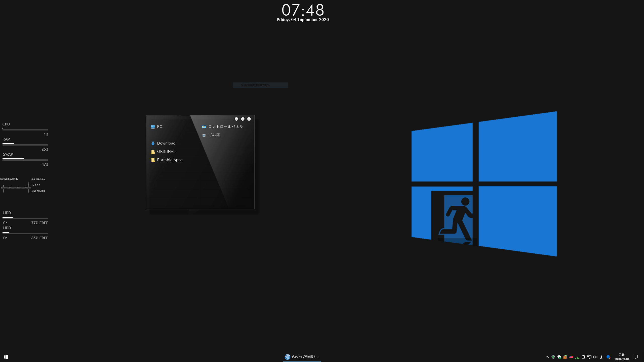This screenshot has height=362, width=644.
Task: Click the US flag tray icon
Action: click(571, 357)
